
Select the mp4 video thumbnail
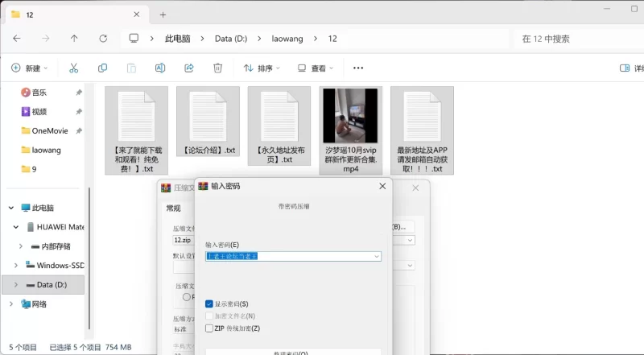click(x=350, y=117)
